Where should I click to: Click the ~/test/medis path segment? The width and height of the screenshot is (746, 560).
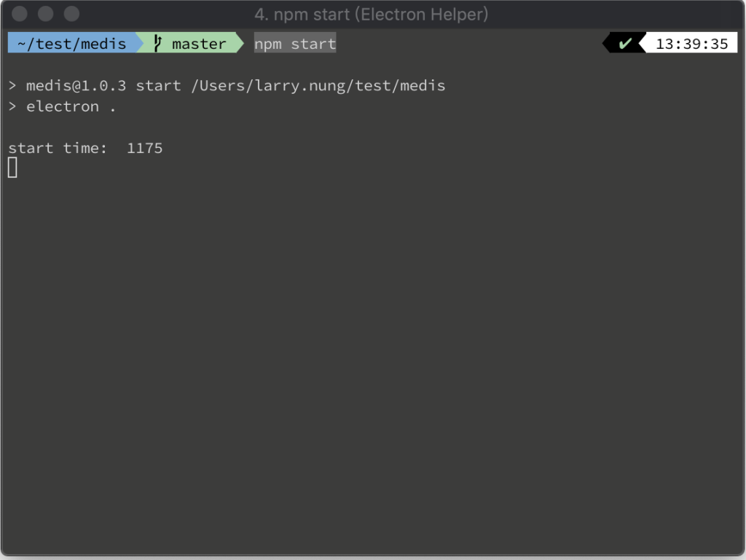pos(72,43)
